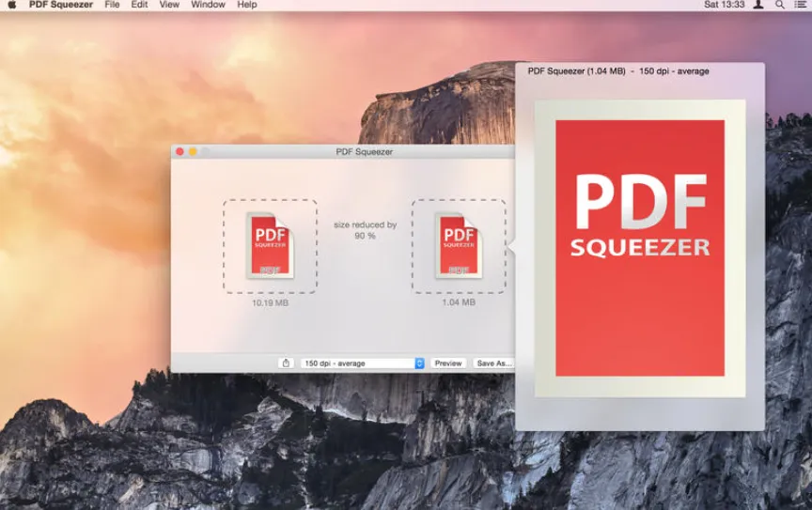Click the preview popover title text
812x510 pixels.
click(618, 71)
